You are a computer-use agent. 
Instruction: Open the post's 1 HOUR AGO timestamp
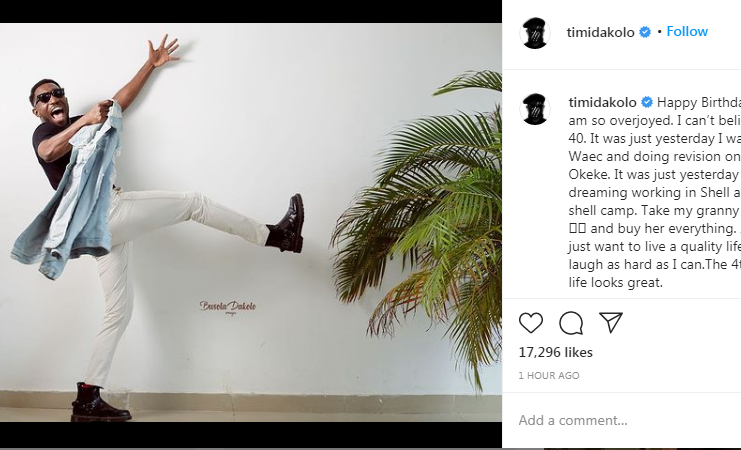pyautogui.click(x=549, y=375)
